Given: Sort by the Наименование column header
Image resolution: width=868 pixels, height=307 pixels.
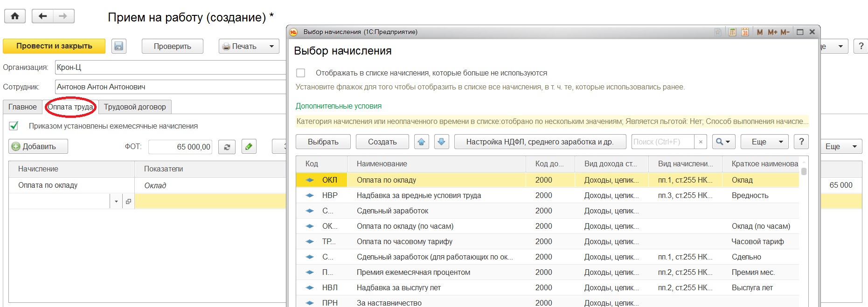Looking at the screenshot, I should [x=437, y=164].
